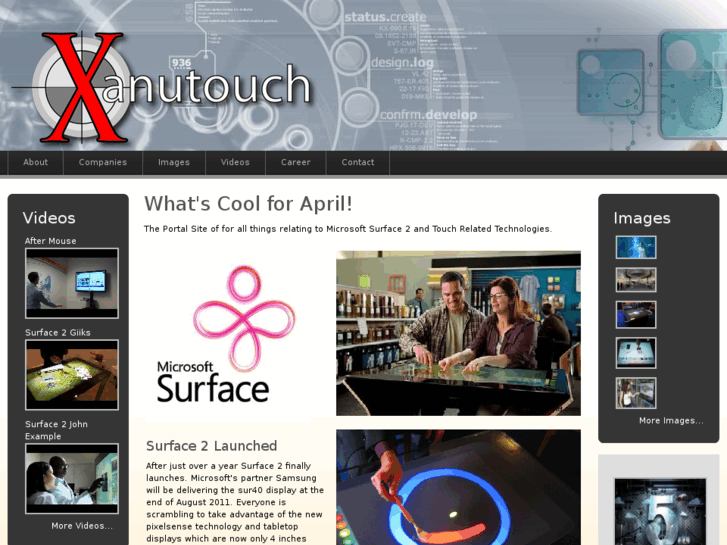Image resolution: width=727 pixels, height=545 pixels.
Task: Go to the Images navigation tab
Action: tap(174, 162)
